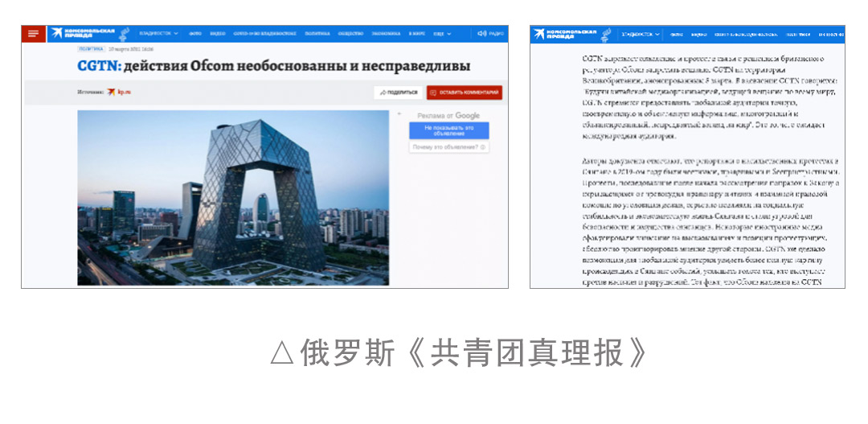Image resolution: width=868 pixels, height=424 pixels.
Task: Open the red hamburger menu
Action: click(x=33, y=34)
